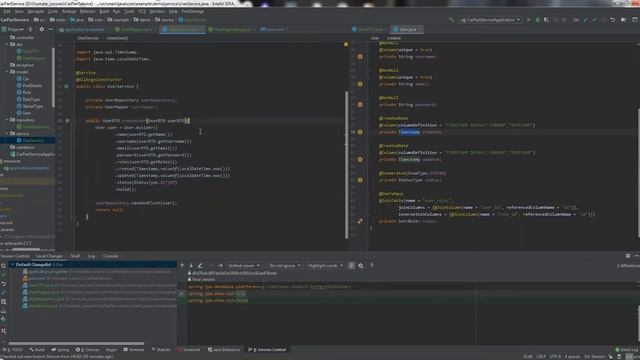Click the yellow inspection warning marker in the UserService editor

346,44
